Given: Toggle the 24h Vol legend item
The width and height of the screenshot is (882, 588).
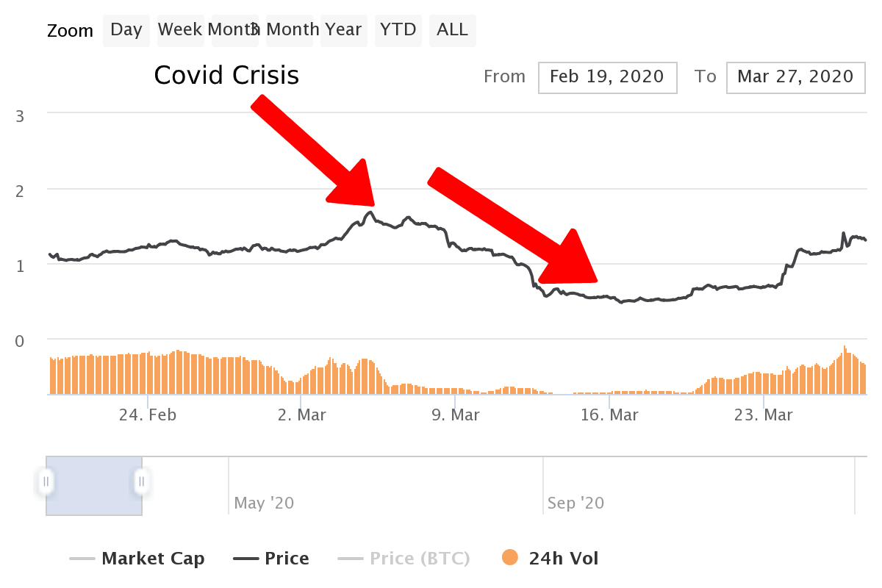Looking at the screenshot, I should click(x=550, y=559).
